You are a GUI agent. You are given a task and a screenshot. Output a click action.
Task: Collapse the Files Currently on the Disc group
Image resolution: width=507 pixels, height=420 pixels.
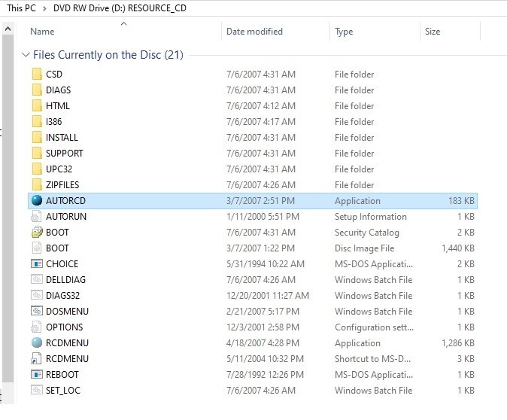point(26,55)
